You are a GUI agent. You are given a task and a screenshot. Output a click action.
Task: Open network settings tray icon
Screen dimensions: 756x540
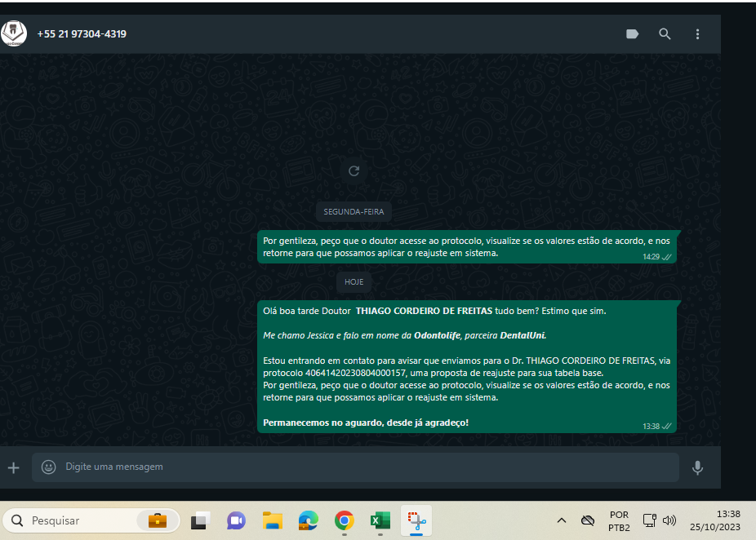649,520
